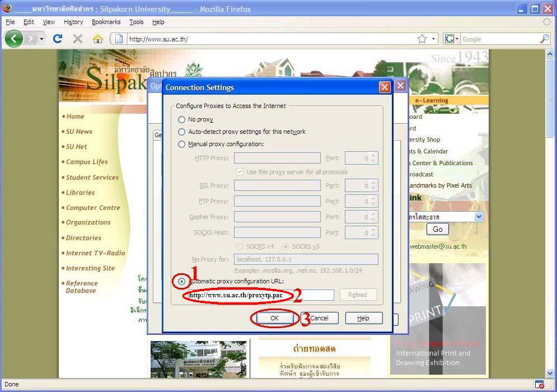Open the Bookmarks menu
The image size is (557, 392).
point(106,22)
